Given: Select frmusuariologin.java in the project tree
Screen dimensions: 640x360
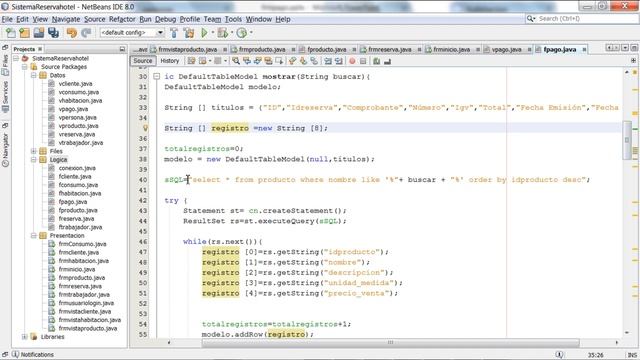Looking at the screenshot, I should tap(86, 303).
